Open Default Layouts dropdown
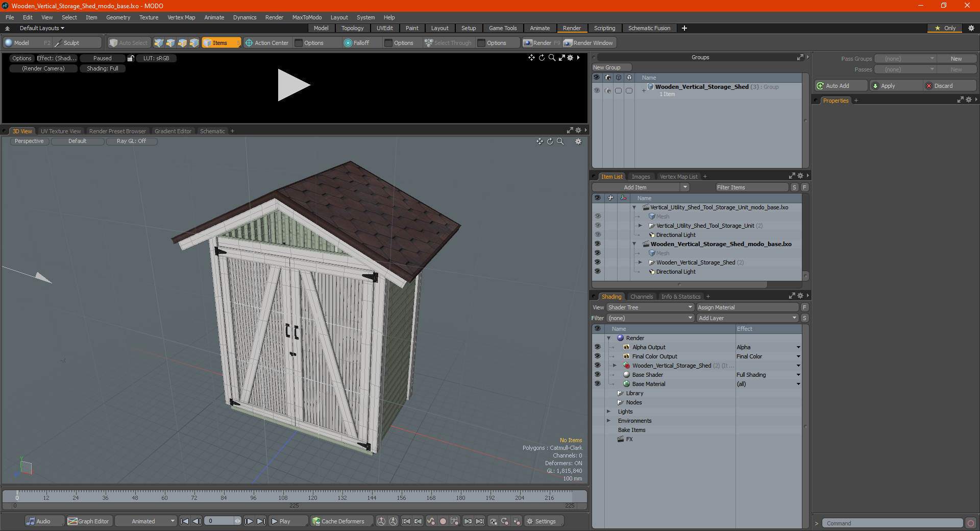The width and height of the screenshot is (980, 531). (x=42, y=28)
